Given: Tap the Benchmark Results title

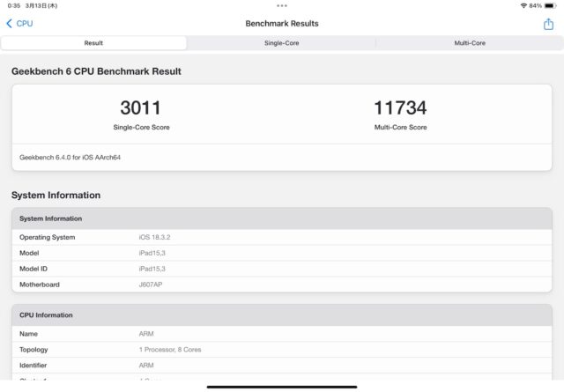Looking at the screenshot, I should (x=282, y=24).
